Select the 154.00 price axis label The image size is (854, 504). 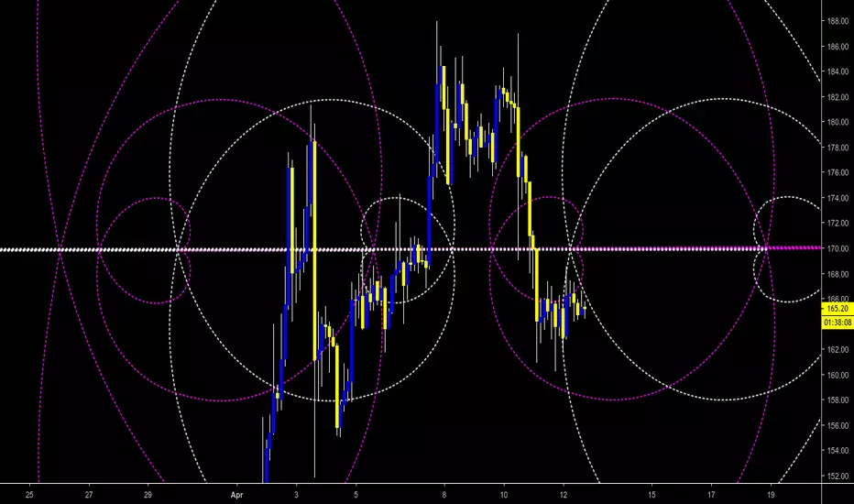coord(838,451)
